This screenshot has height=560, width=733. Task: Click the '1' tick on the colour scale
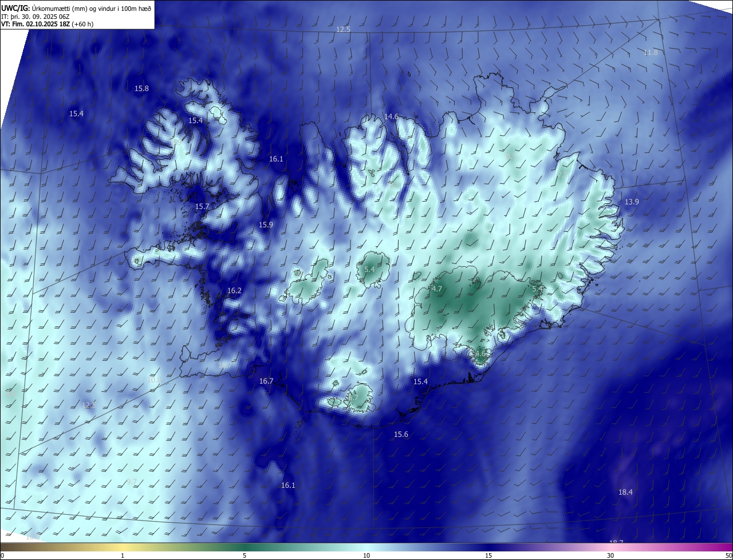click(123, 555)
